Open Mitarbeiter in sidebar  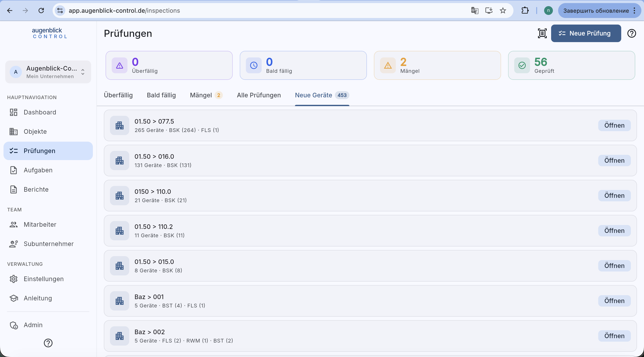click(x=48, y=224)
